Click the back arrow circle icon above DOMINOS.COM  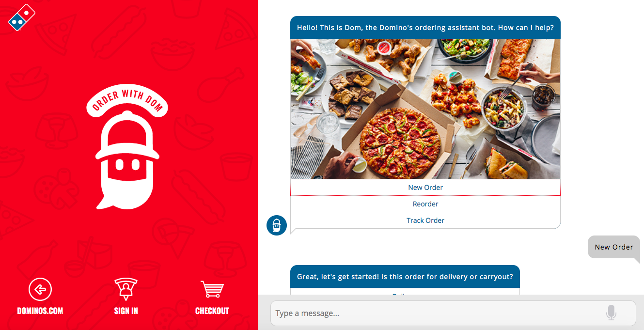click(40, 290)
